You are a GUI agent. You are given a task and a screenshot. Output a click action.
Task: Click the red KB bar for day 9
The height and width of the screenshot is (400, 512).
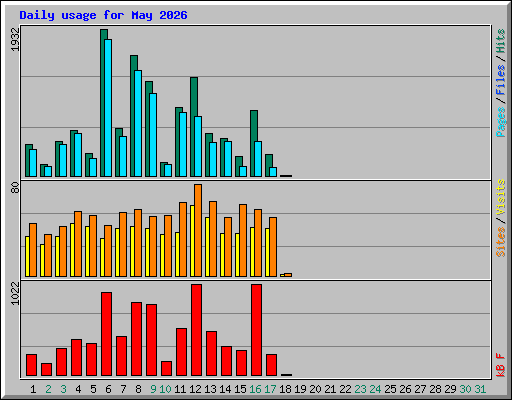coord(152,340)
